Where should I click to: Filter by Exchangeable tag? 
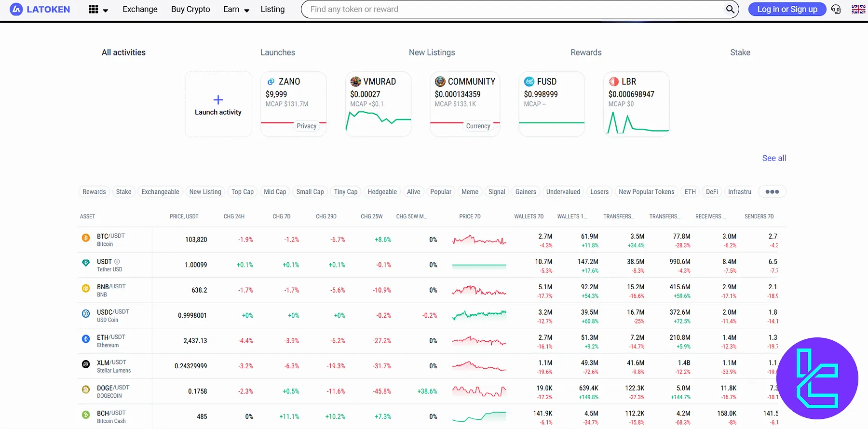[160, 191]
